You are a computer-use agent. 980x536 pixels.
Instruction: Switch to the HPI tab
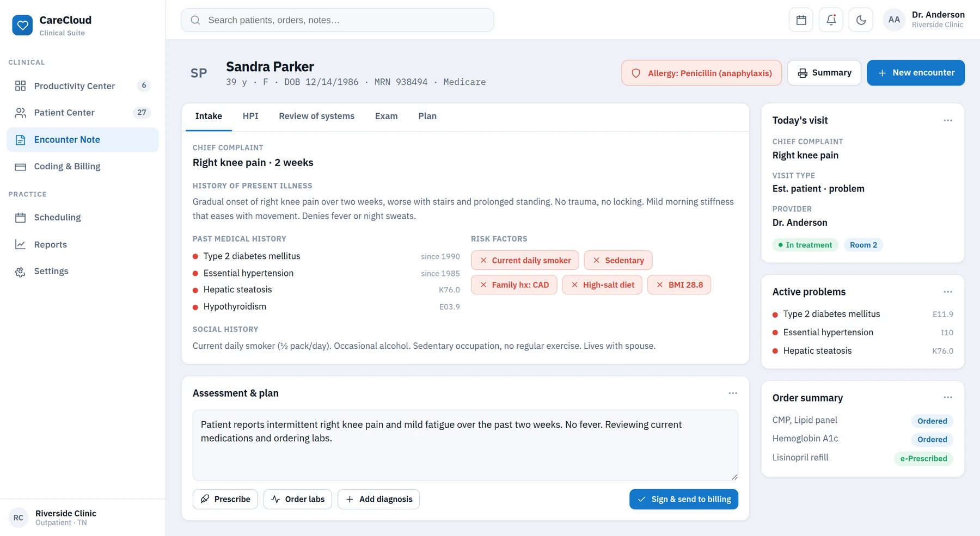click(x=250, y=116)
